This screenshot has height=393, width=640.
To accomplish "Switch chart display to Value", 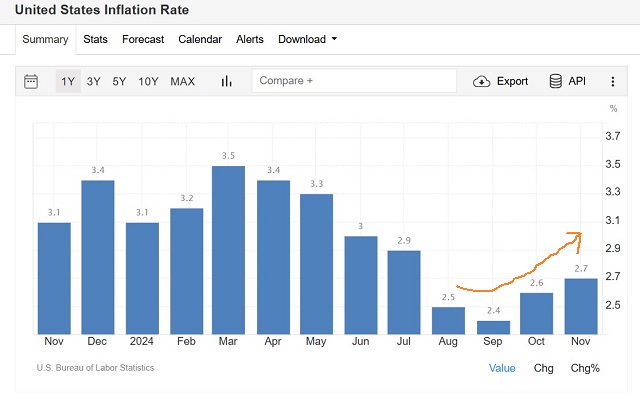I will [502, 368].
